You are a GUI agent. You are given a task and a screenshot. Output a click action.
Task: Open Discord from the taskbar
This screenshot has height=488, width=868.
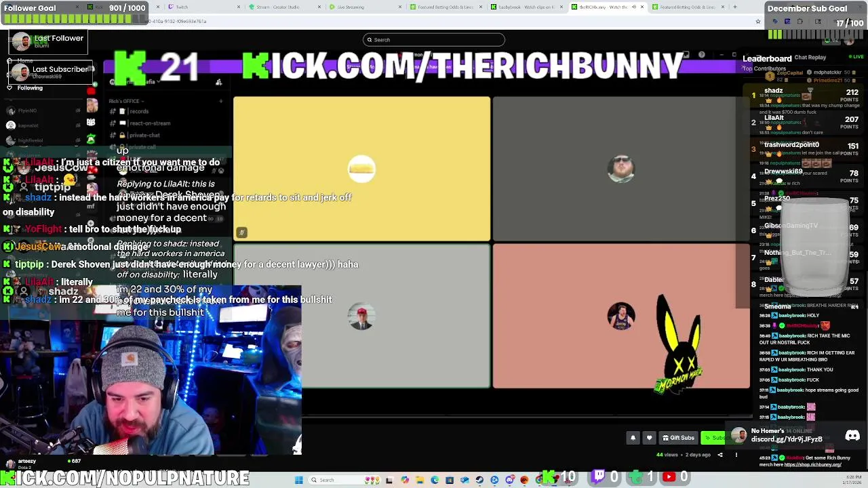coord(509,480)
